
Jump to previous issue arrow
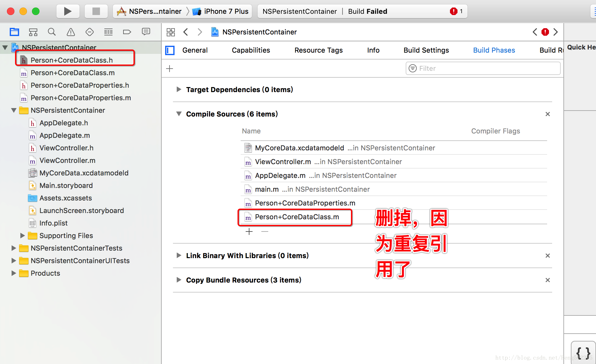pos(535,32)
